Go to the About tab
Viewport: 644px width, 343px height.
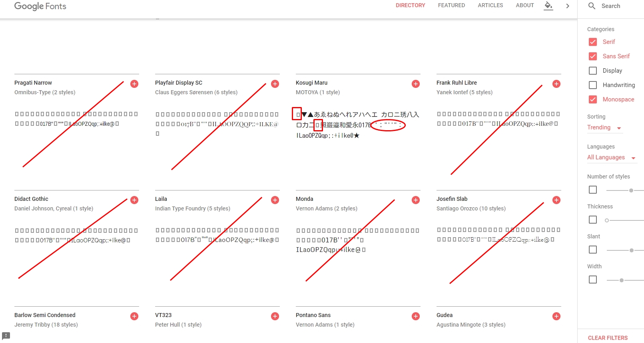[x=525, y=5]
